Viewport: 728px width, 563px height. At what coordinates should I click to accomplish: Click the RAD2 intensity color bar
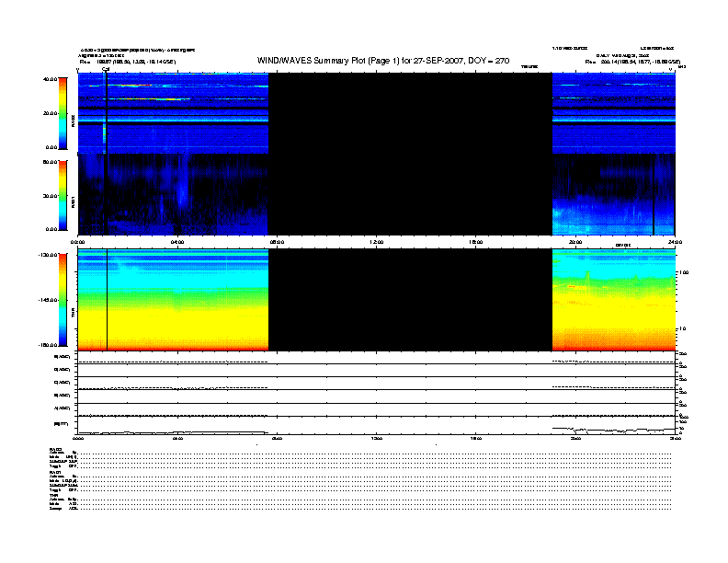(63, 113)
